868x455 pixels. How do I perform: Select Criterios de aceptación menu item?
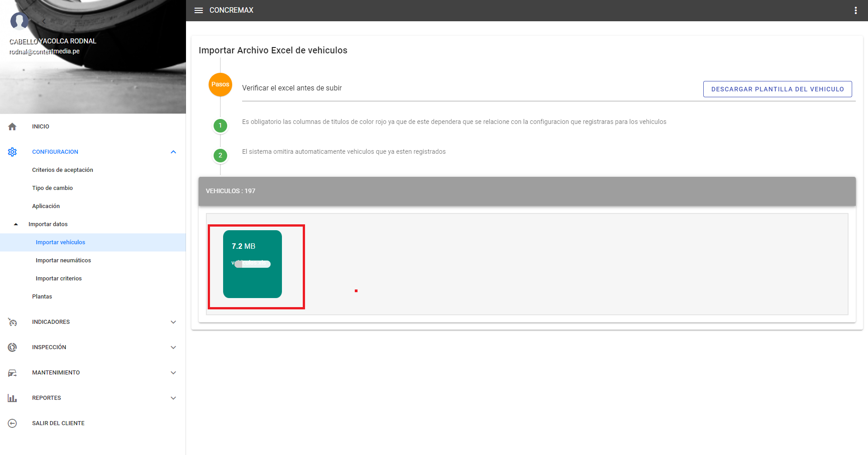click(x=62, y=170)
